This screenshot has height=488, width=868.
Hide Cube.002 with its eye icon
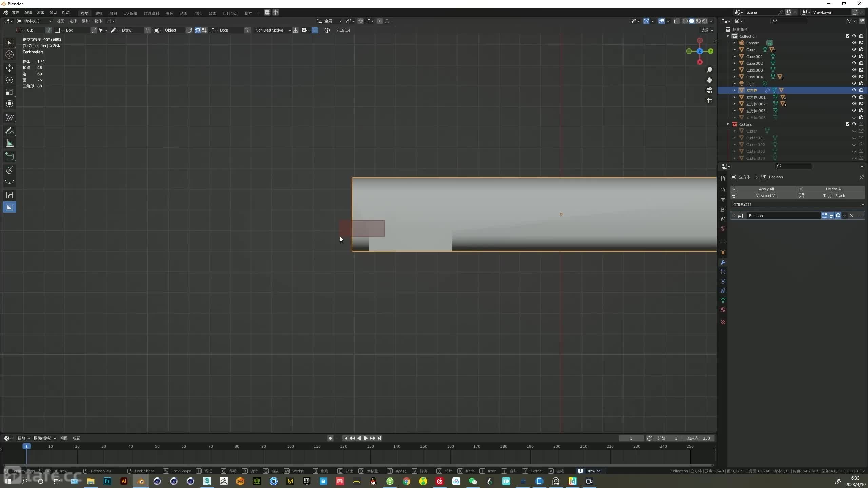(854, 63)
